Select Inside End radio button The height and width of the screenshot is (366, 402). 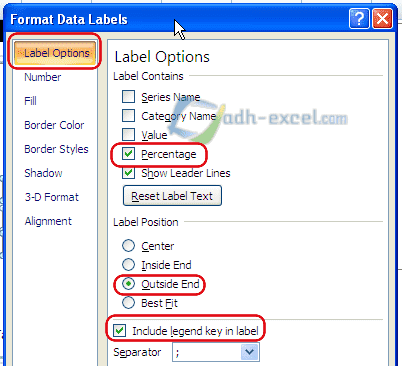coord(128,265)
